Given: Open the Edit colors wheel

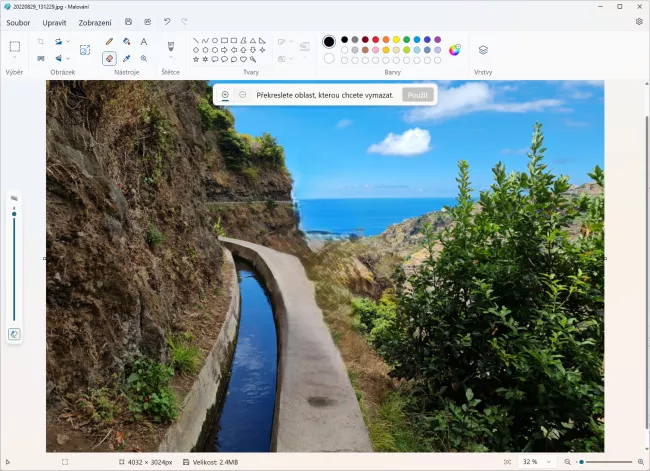Looking at the screenshot, I should 454,49.
